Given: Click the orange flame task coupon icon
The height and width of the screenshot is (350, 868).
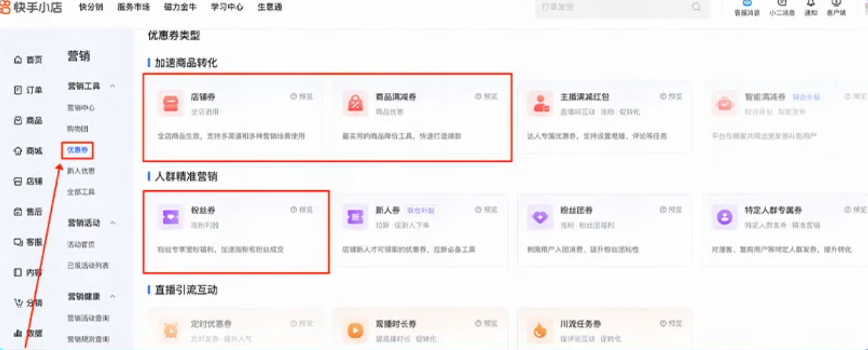Looking at the screenshot, I should (540, 331).
